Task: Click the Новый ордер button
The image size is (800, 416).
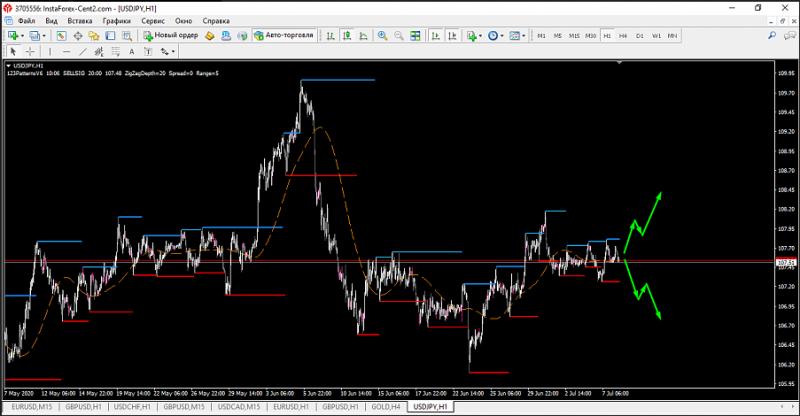Action: tap(170, 35)
